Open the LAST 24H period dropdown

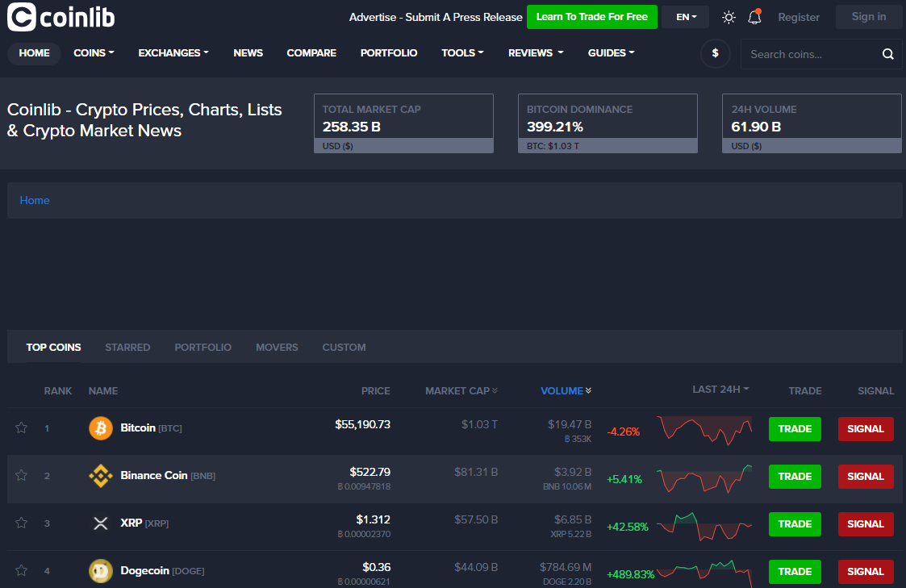click(720, 390)
